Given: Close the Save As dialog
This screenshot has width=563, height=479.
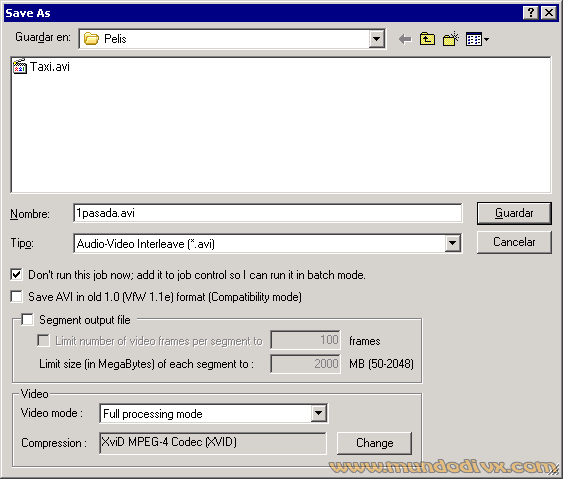Looking at the screenshot, I should [x=549, y=13].
